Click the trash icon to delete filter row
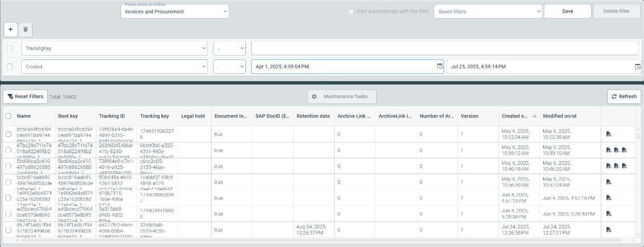 pos(26,29)
